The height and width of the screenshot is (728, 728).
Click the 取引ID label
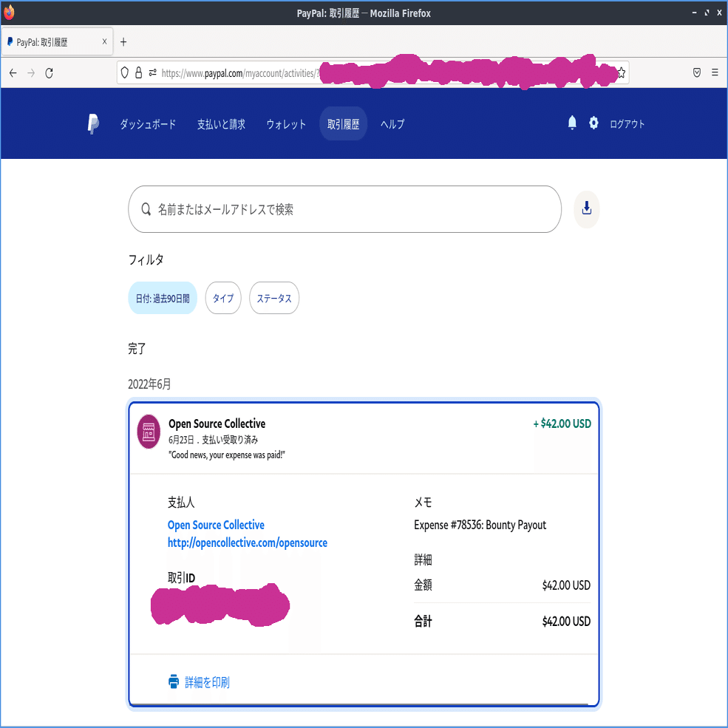(181, 577)
